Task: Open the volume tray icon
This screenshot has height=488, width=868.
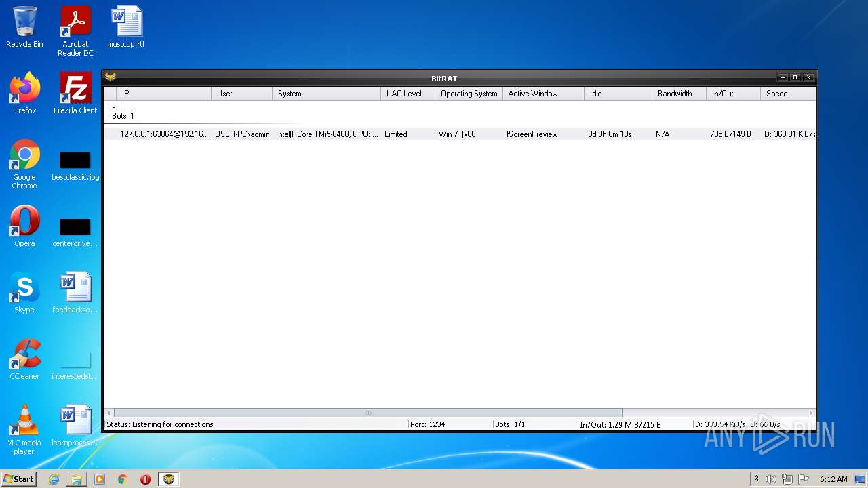Action: [770, 479]
